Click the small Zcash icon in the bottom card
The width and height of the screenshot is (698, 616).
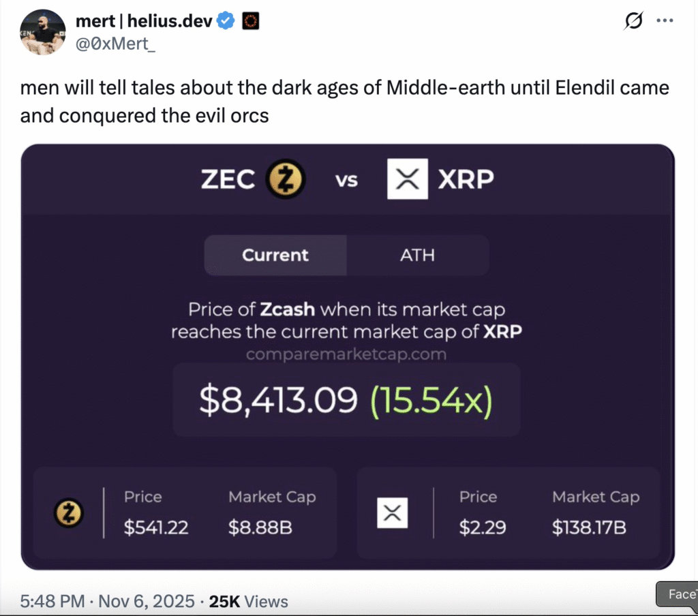coord(68,512)
